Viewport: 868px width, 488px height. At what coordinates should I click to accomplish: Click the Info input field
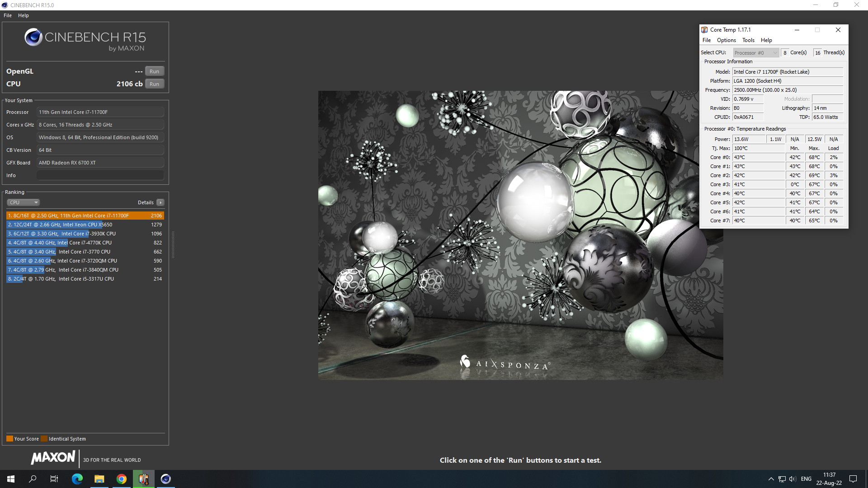[x=100, y=175]
